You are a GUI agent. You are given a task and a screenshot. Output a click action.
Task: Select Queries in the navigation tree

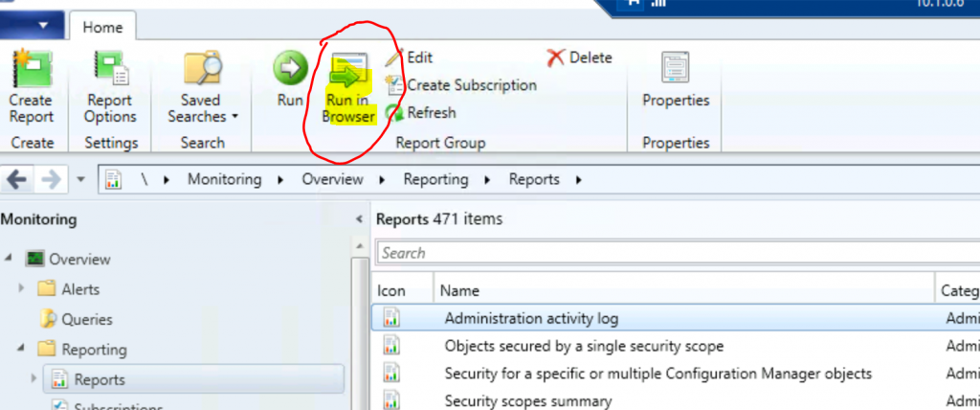click(76, 319)
